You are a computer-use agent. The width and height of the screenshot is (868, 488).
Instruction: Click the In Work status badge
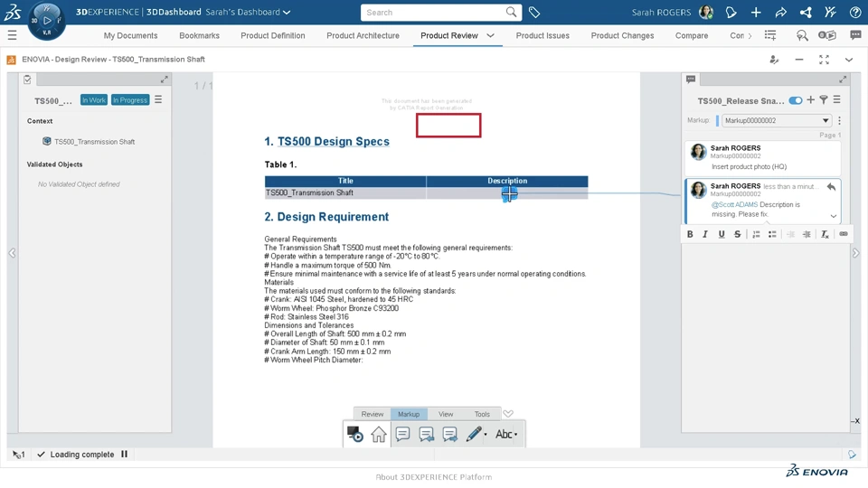pyautogui.click(x=93, y=100)
